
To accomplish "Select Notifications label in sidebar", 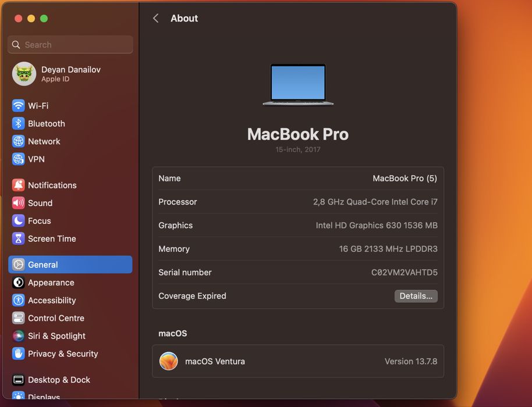I will [x=52, y=185].
